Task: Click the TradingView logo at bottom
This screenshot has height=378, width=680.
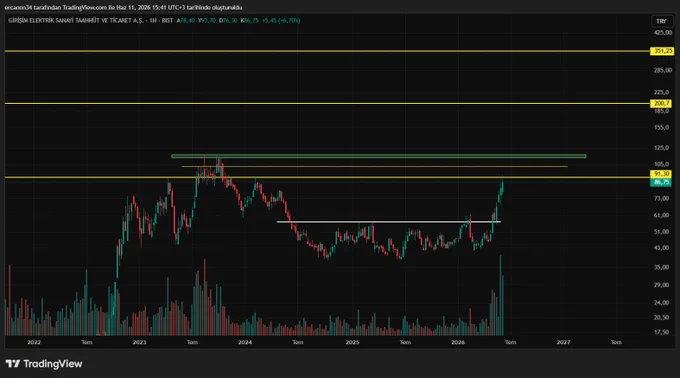Action: tap(44, 364)
